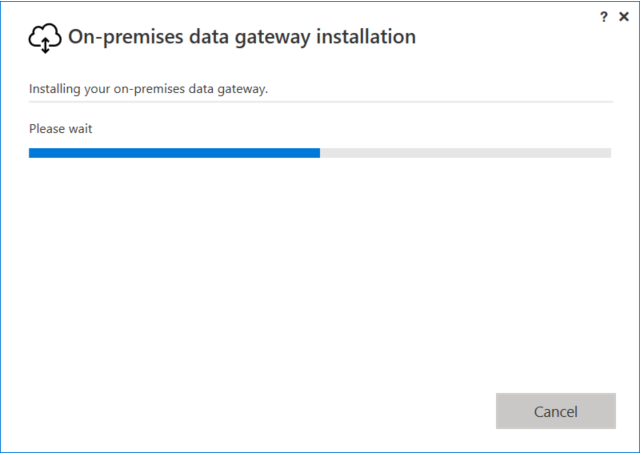Screen dimensions: 641x455
Task: Click the separator line under the status text
Action: coord(320,101)
